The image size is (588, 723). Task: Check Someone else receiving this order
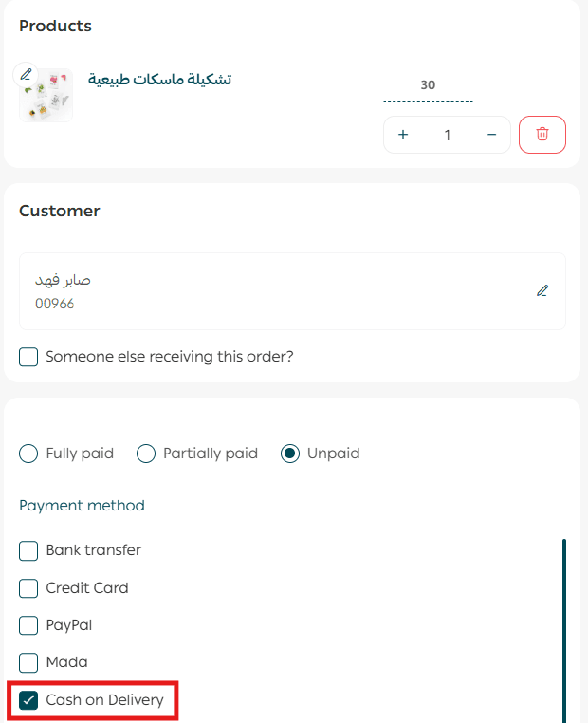[29, 357]
